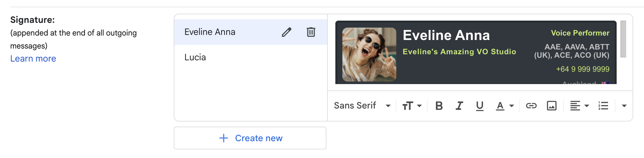Click the profile photo in signature
644x158 pixels.
(x=369, y=54)
